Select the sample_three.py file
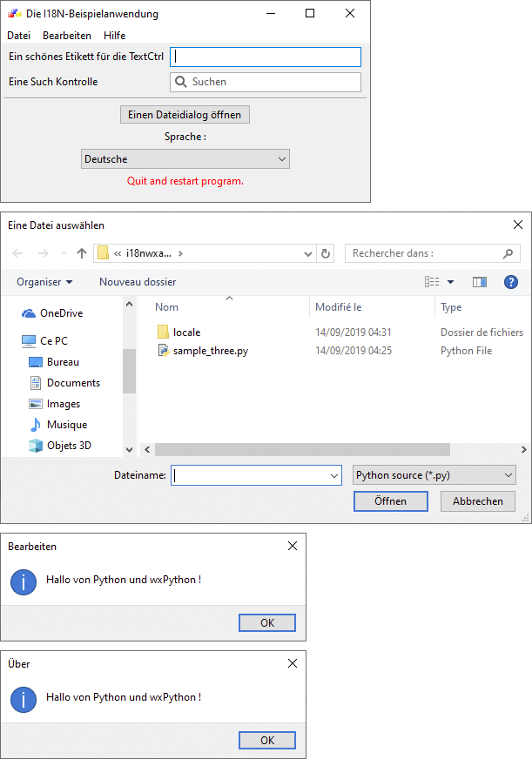This screenshot has width=532, height=759. (x=210, y=351)
